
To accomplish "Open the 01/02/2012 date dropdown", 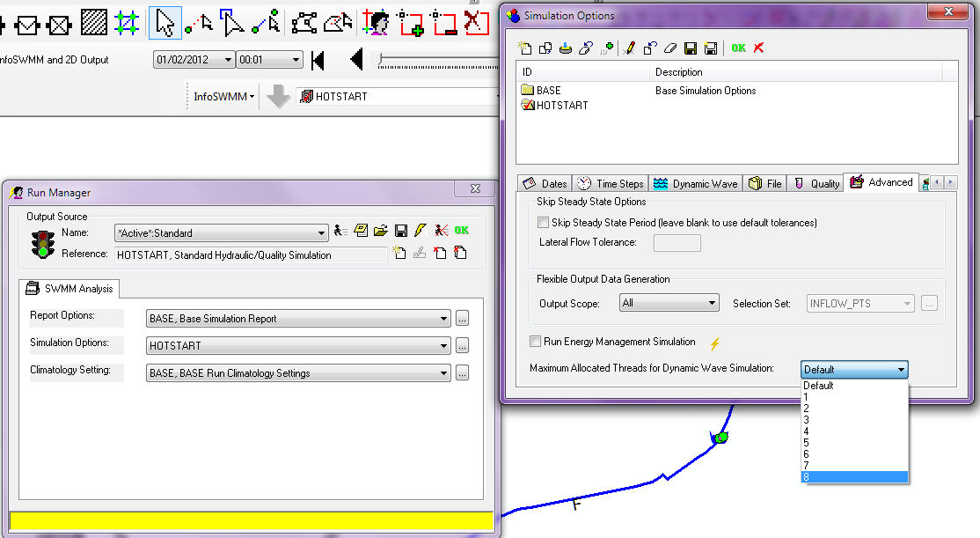I will 228,59.
